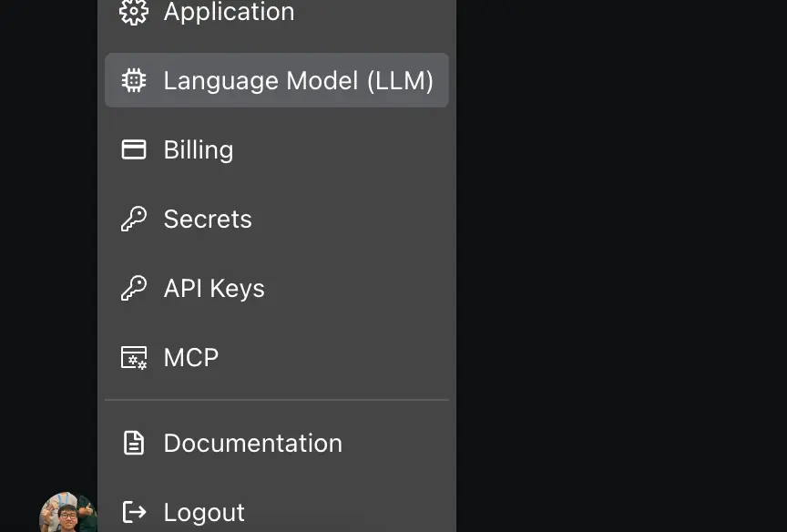Image resolution: width=787 pixels, height=532 pixels.
Task: Click the window icon next to MCP
Action: 133,357
